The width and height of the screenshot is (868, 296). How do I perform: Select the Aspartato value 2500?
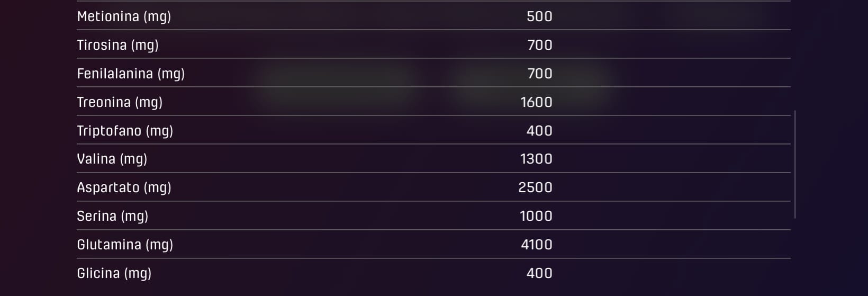535,187
